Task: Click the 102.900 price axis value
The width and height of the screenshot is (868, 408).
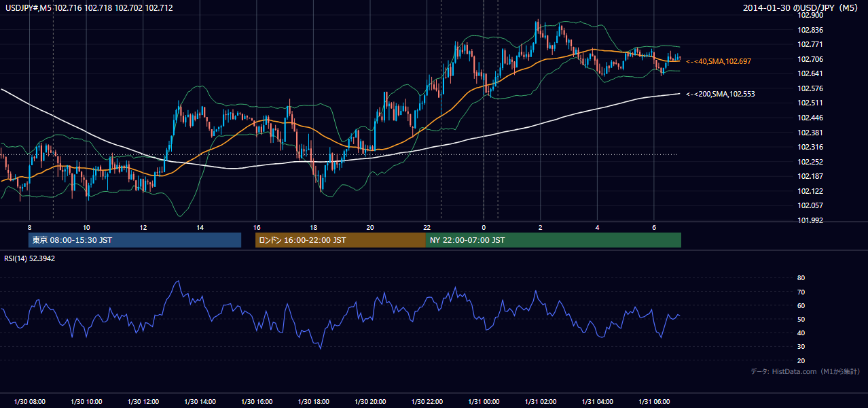Action: (x=810, y=15)
